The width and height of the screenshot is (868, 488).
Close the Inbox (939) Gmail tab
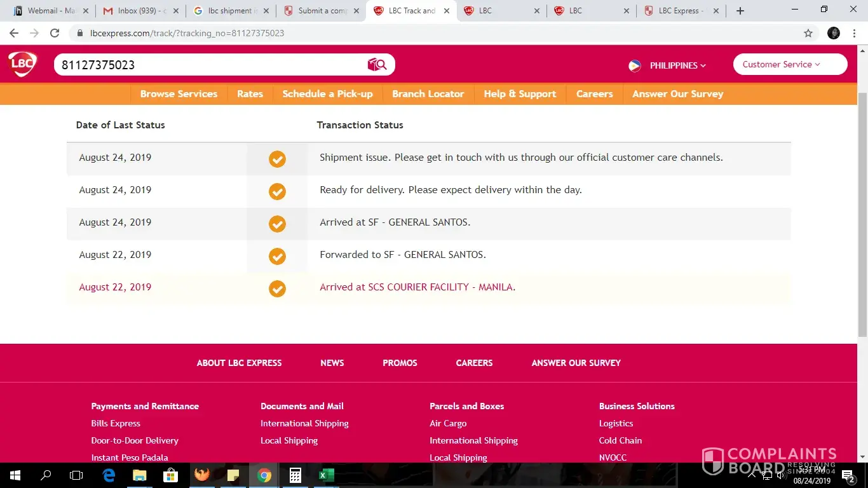click(x=176, y=11)
